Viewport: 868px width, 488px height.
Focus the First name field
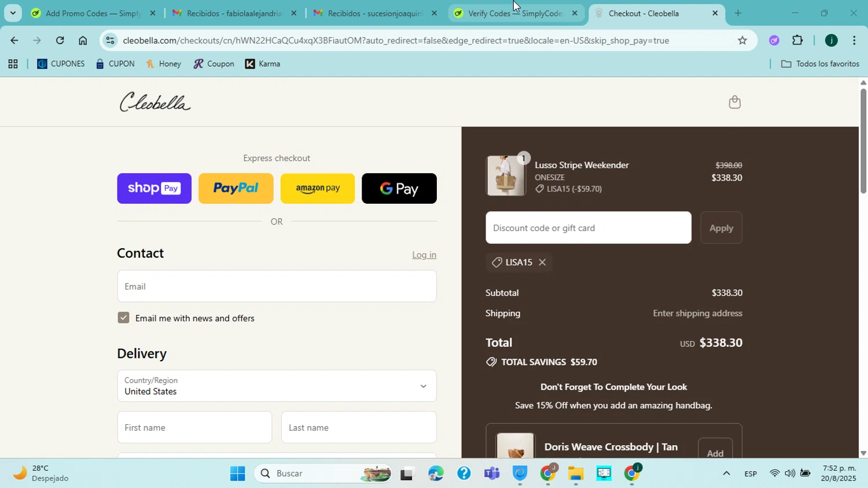(194, 427)
